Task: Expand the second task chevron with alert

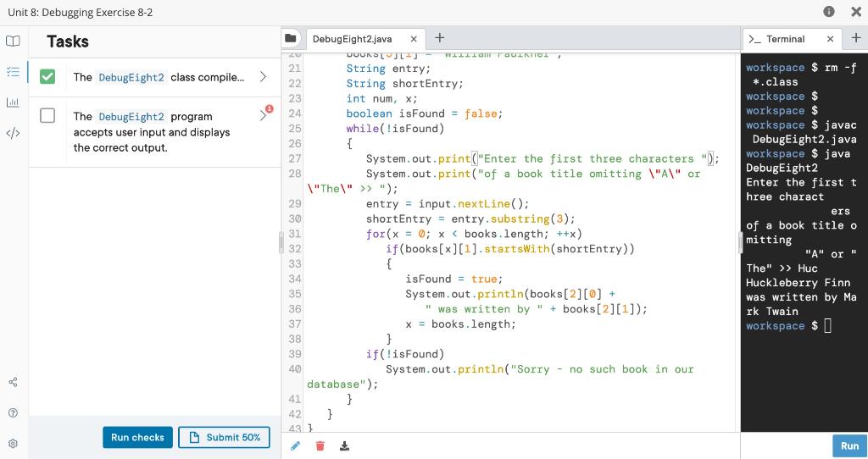Action: pos(263,115)
